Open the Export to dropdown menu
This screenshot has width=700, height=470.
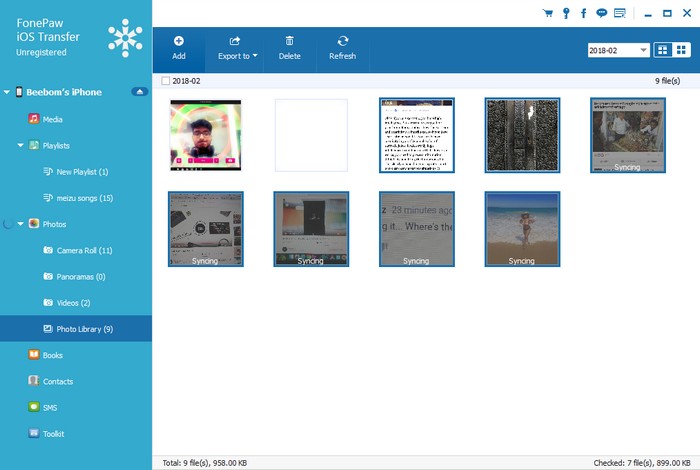click(238, 47)
